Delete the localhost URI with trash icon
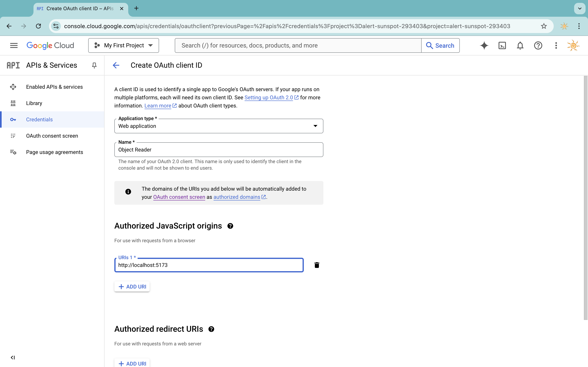 pyautogui.click(x=317, y=265)
